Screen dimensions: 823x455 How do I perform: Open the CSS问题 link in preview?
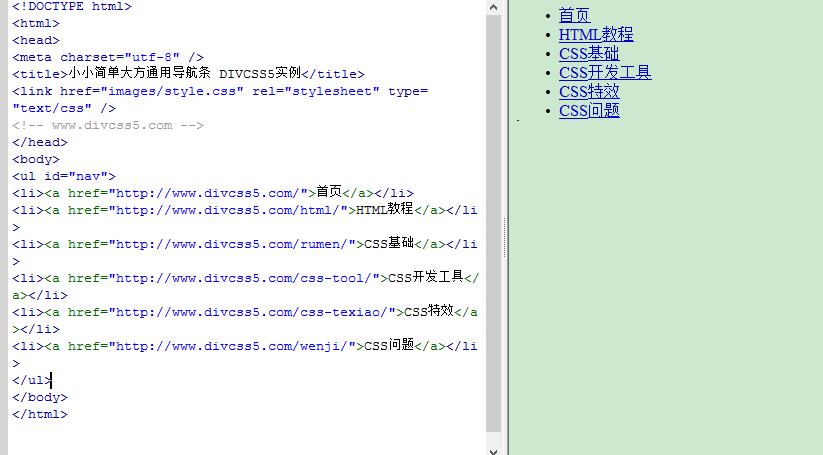click(589, 110)
